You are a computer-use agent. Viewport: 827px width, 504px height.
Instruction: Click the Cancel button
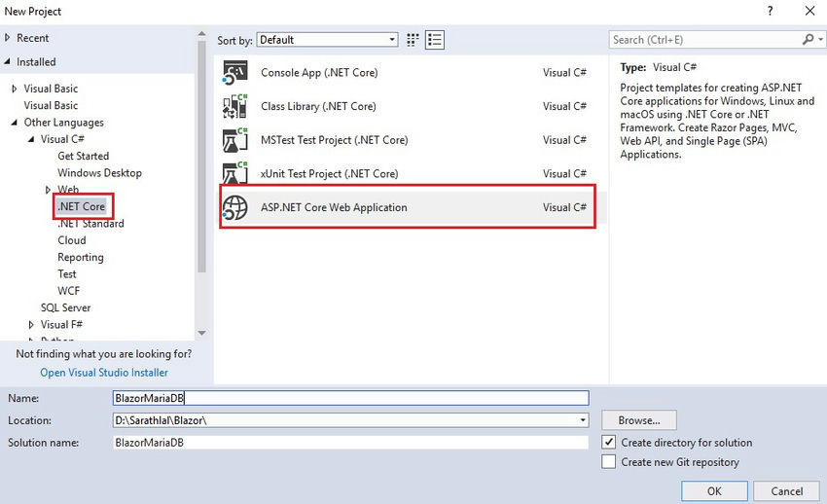pyautogui.click(x=787, y=490)
